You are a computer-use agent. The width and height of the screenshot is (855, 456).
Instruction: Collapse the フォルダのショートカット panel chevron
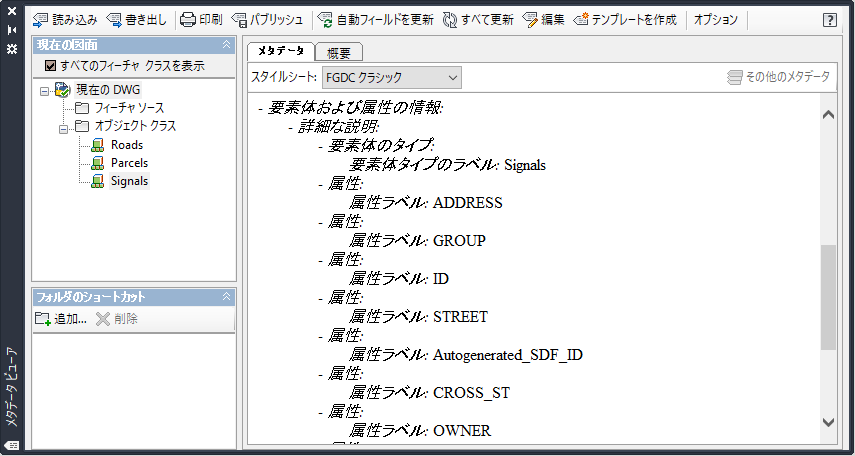click(x=227, y=297)
